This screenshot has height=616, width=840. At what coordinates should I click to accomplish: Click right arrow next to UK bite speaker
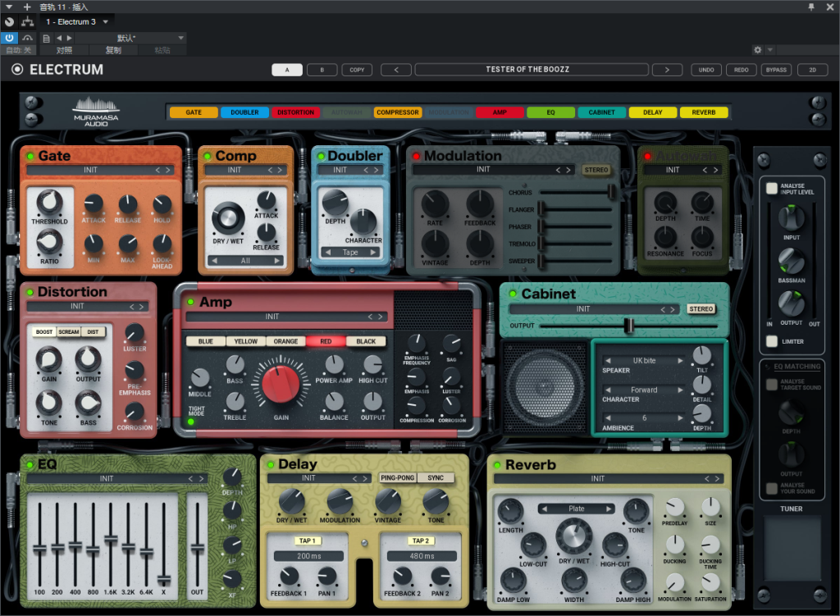click(x=680, y=360)
